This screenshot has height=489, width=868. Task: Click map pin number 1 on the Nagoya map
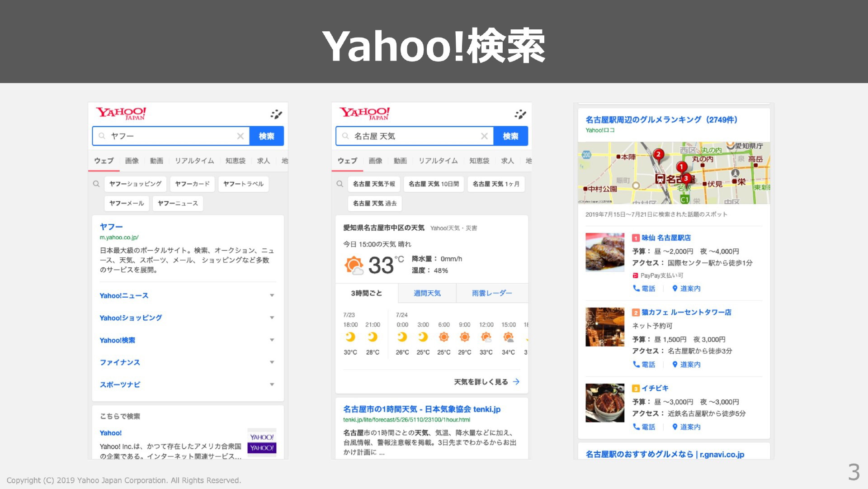[x=681, y=167]
